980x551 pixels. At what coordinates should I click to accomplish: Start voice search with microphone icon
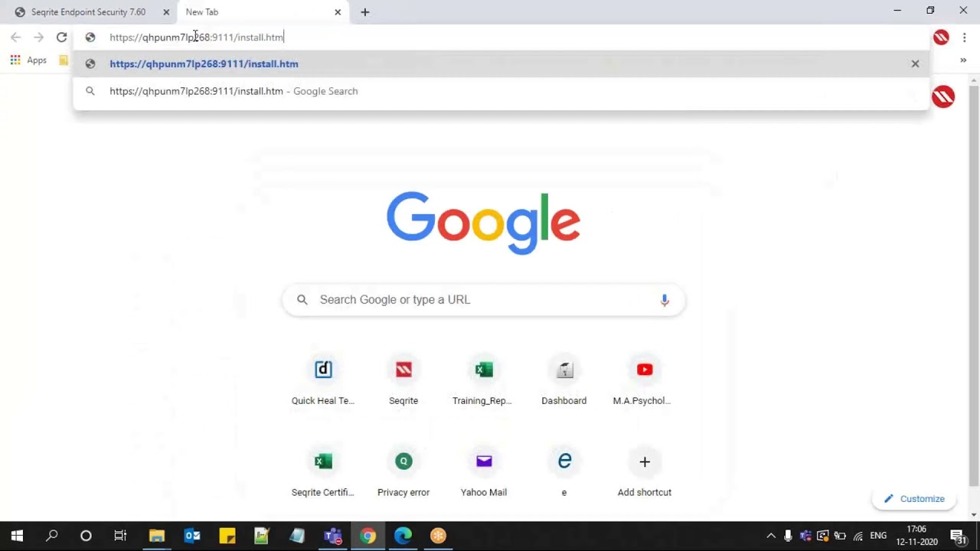[x=665, y=300]
